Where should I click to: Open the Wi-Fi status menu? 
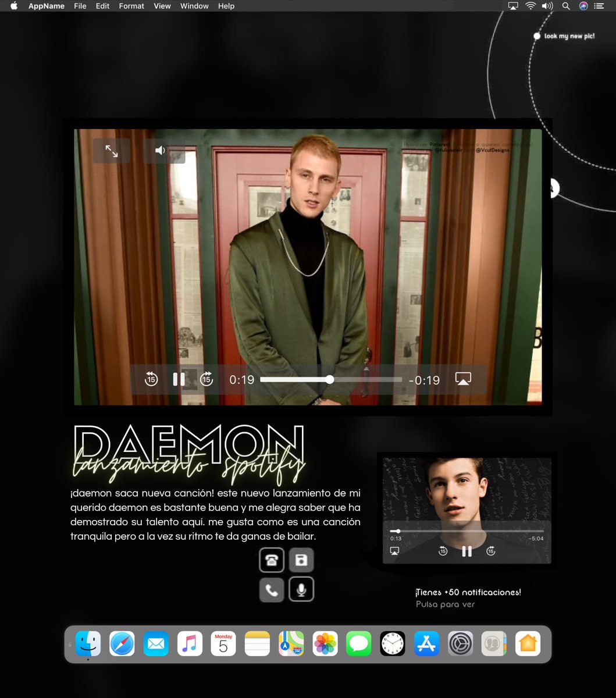530,6
